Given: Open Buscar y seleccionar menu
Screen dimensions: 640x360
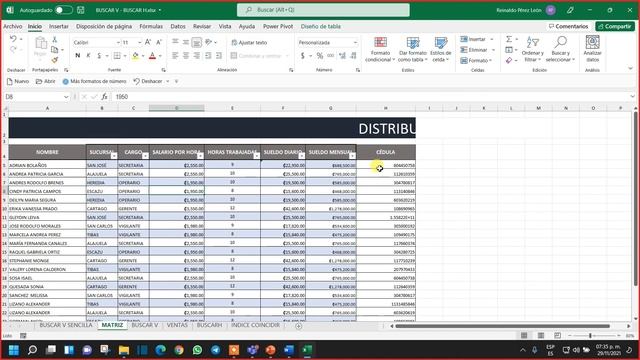Looking at the screenshot, I should (560, 49).
